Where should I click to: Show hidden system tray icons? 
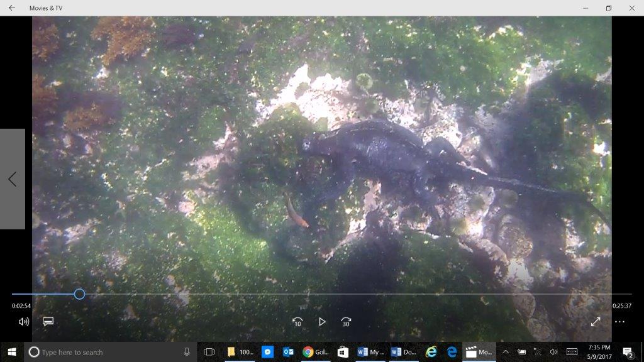click(x=506, y=352)
